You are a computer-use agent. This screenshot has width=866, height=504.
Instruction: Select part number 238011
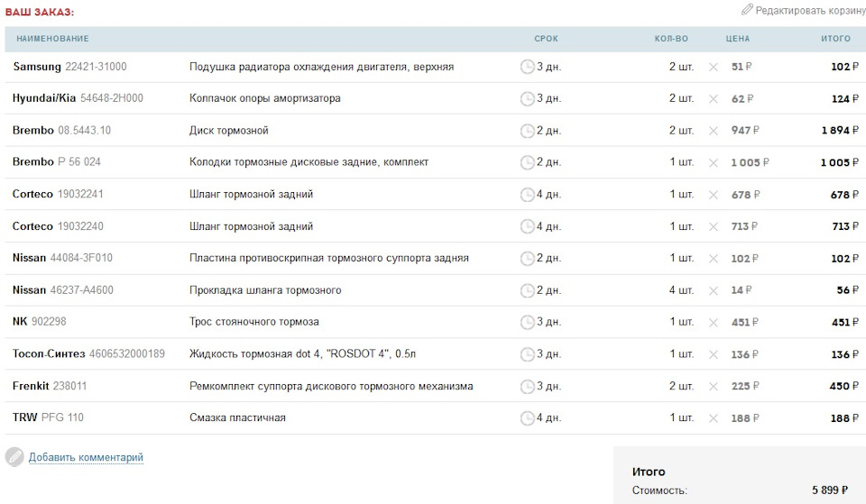pos(69,385)
